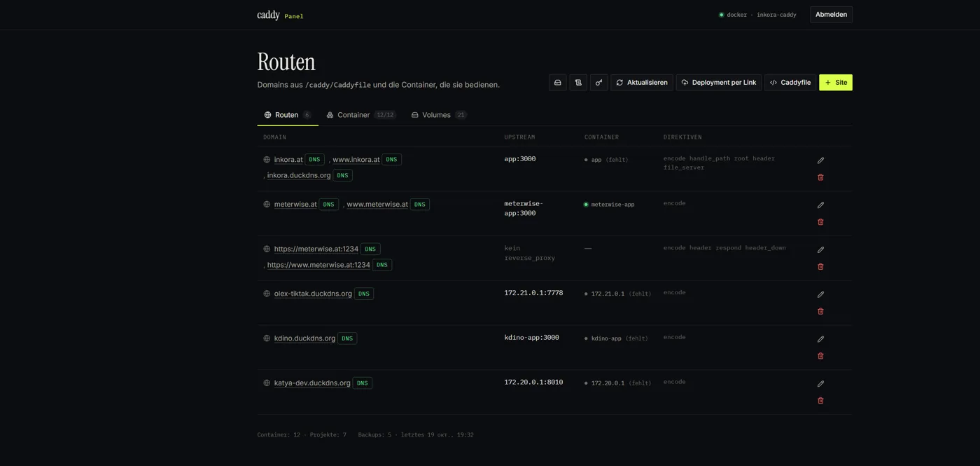Image resolution: width=980 pixels, height=466 pixels.
Task: Click the upstream value meterwise-app:3000
Action: [x=524, y=208]
